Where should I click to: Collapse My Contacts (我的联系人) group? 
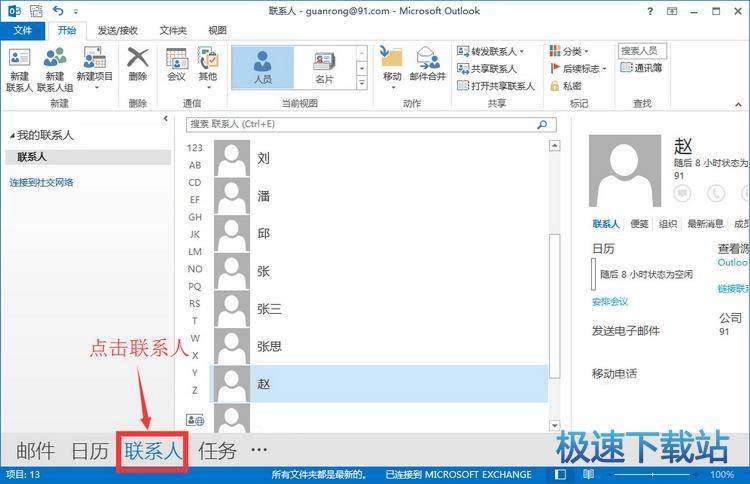click(12, 136)
